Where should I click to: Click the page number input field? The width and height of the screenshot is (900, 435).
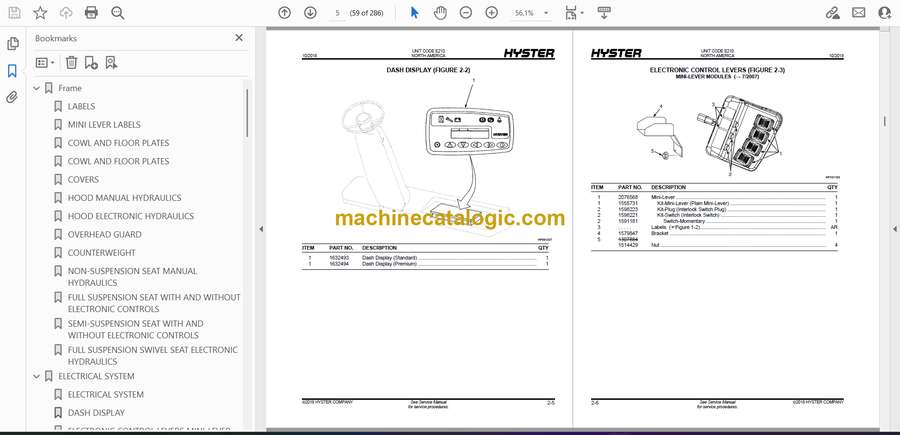(338, 13)
